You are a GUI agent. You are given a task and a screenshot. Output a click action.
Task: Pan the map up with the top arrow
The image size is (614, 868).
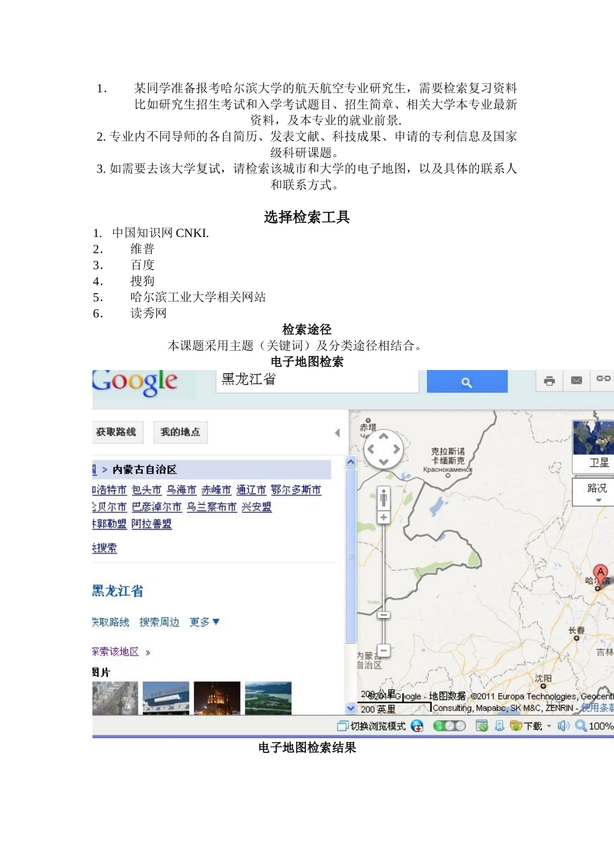[383, 437]
